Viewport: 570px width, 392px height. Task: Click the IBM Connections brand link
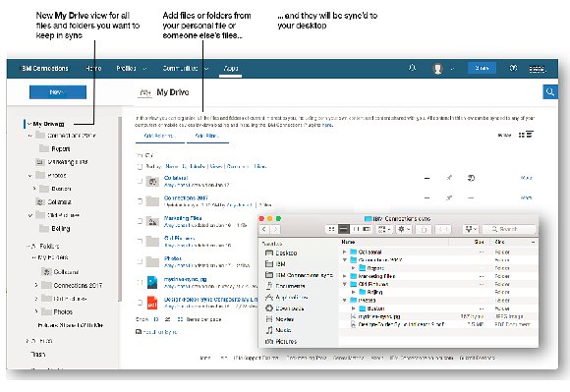44,69
